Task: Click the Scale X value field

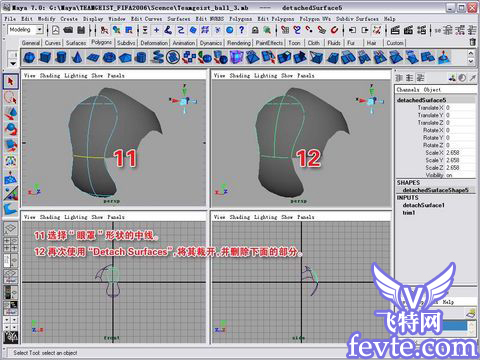Action: pos(460,153)
